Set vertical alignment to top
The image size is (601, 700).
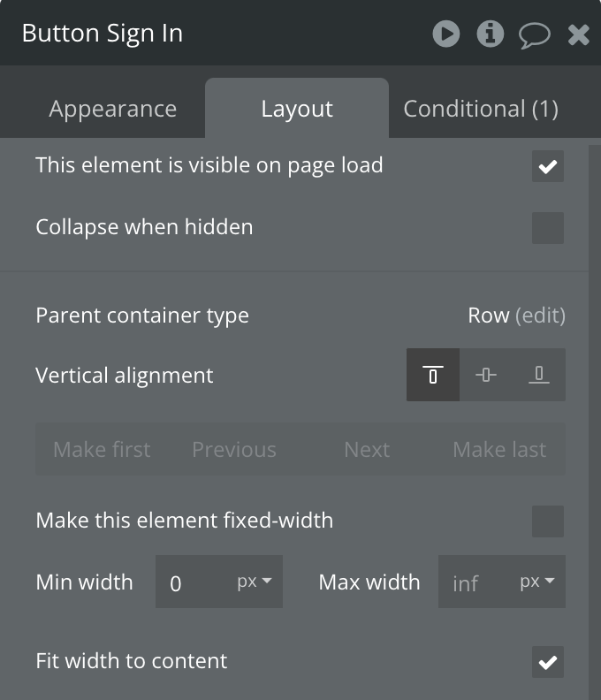(433, 375)
